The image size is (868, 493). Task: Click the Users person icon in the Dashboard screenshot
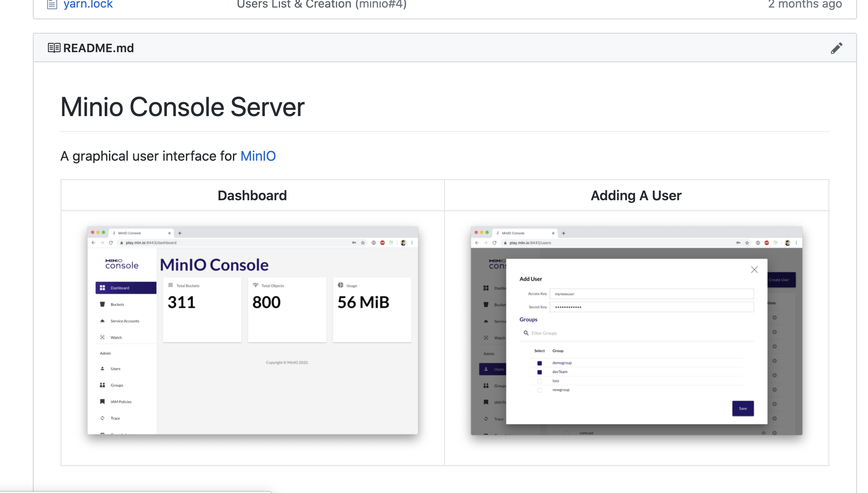[102, 368]
